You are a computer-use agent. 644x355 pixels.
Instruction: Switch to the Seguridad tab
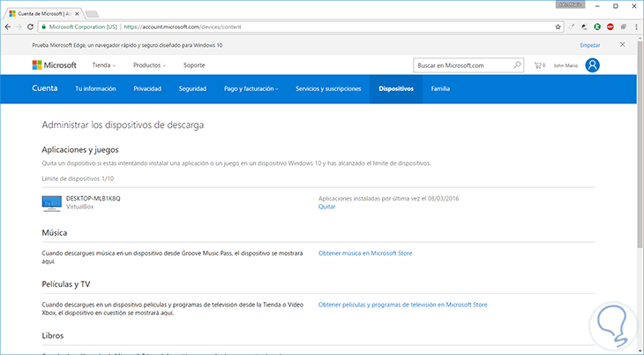point(192,88)
